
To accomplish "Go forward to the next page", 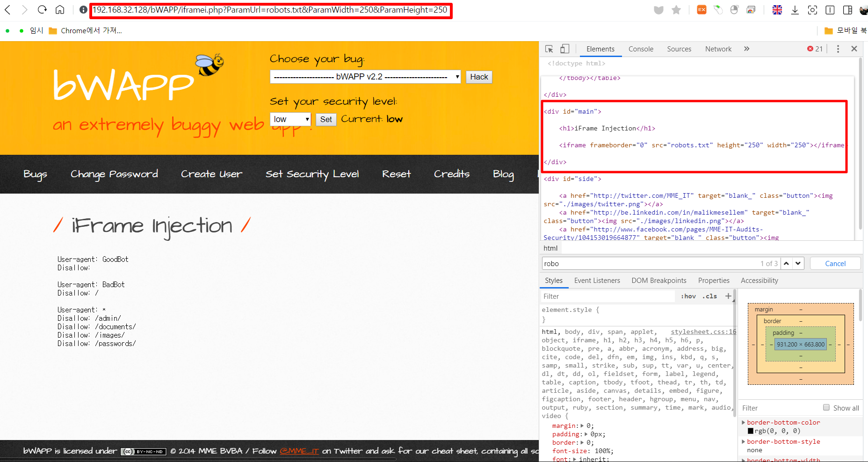I will pos(25,10).
